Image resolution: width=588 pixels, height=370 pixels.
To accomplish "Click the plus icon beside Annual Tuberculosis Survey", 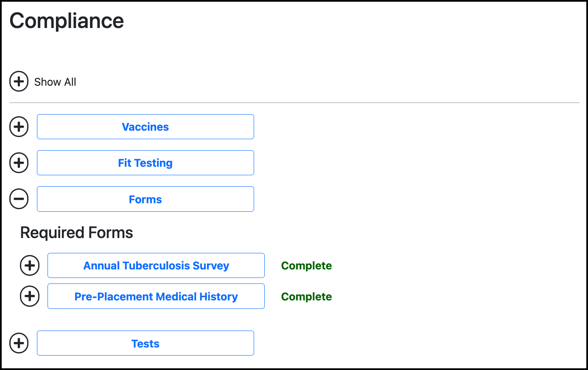I will tap(29, 265).
